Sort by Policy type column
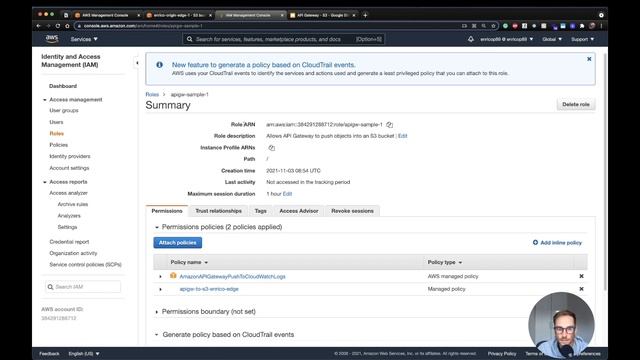 click(x=444, y=262)
